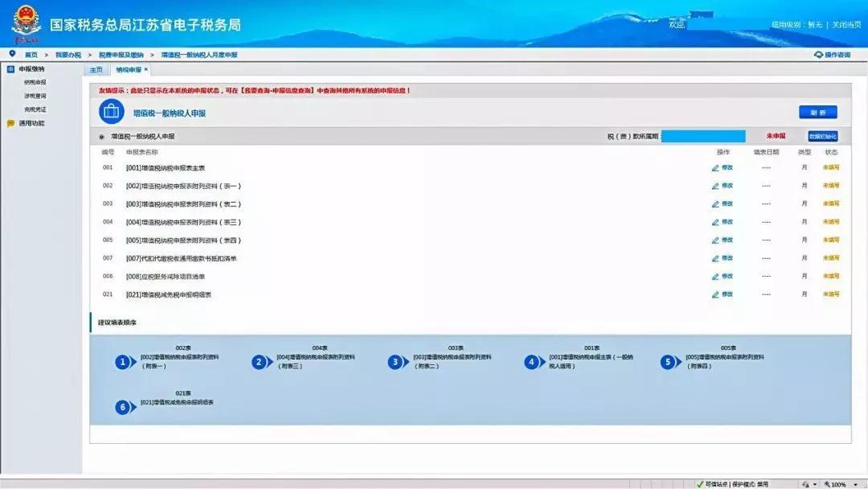Viewport: 868px width, 489px height.
Task: Click the 申报缴纳 section icon in sidebar
Action: [10, 68]
